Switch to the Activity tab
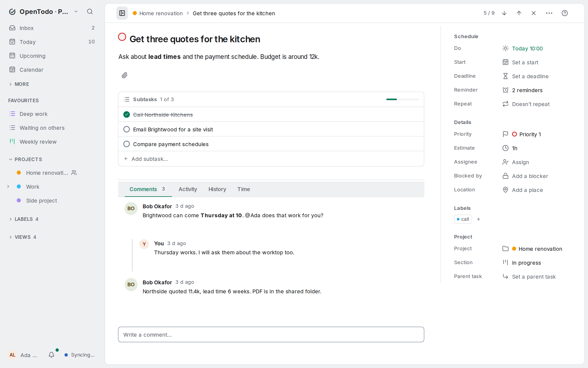 [188, 189]
